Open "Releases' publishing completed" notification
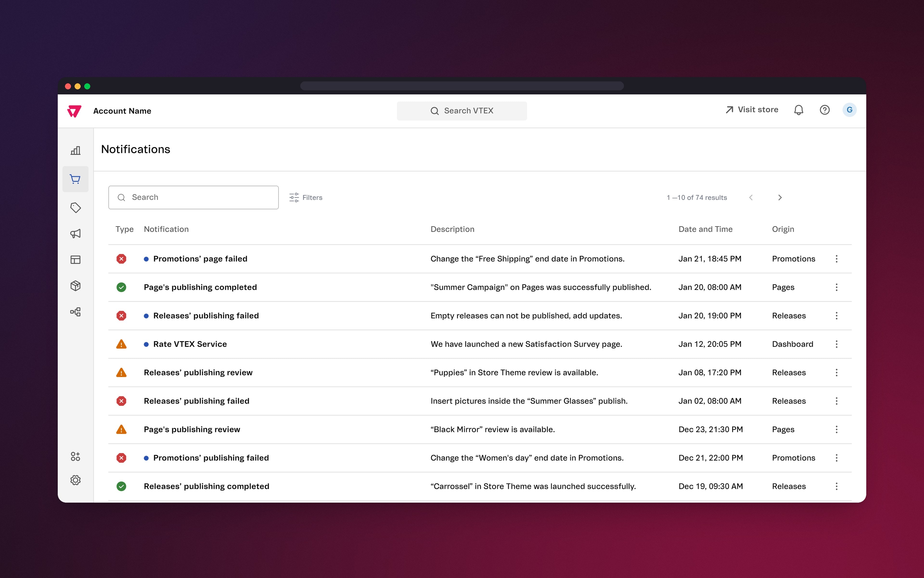This screenshot has width=924, height=578. (x=206, y=486)
